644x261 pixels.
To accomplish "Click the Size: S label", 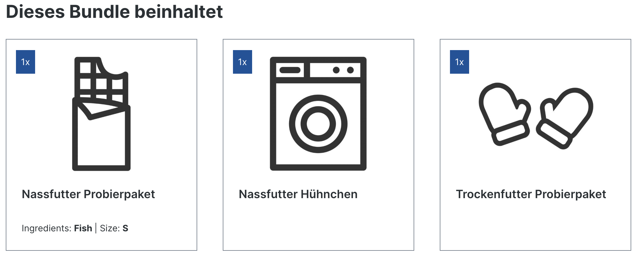I will [114, 228].
